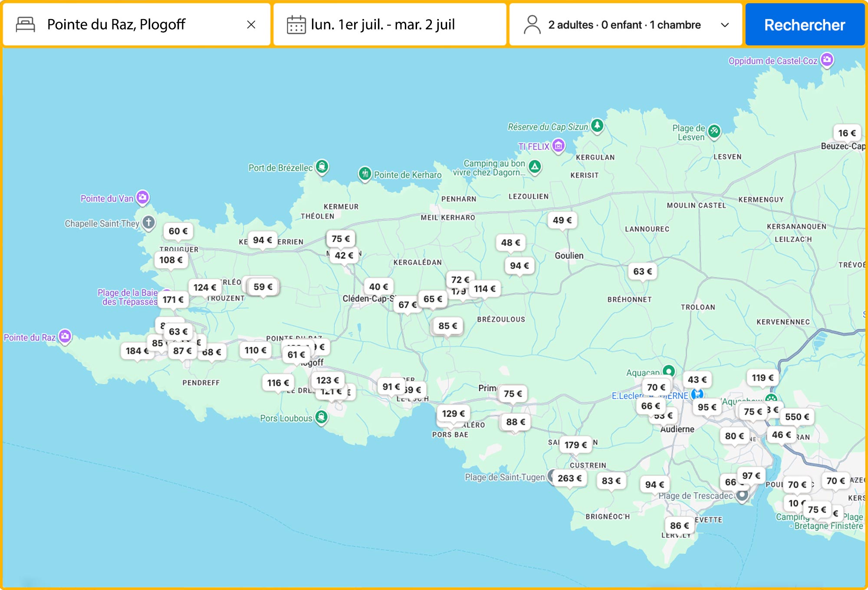The image size is (868, 590).
Task: Click the Rechercher search button
Action: click(x=805, y=25)
